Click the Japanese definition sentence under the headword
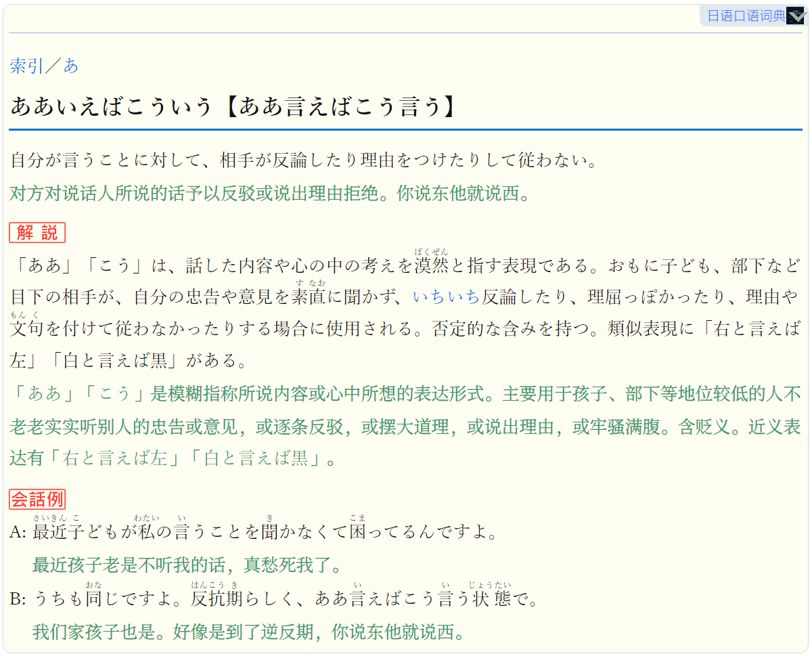This screenshot has height=656, width=812. (x=304, y=161)
